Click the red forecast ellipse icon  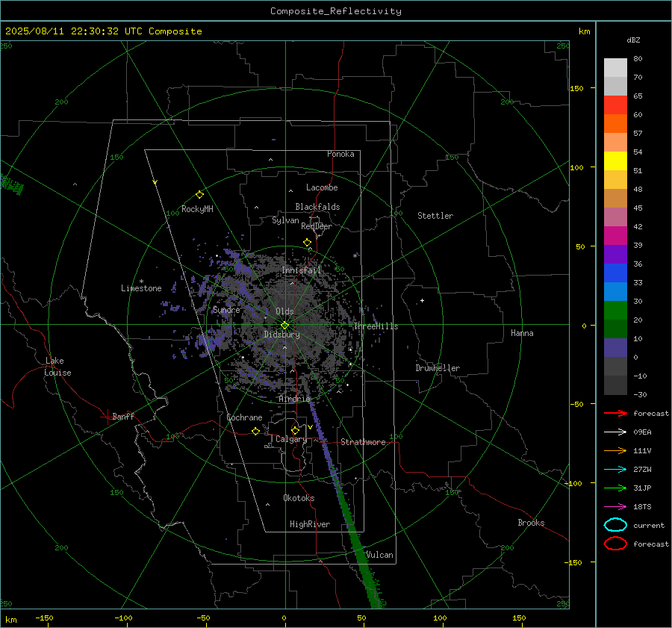pos(615,544)
